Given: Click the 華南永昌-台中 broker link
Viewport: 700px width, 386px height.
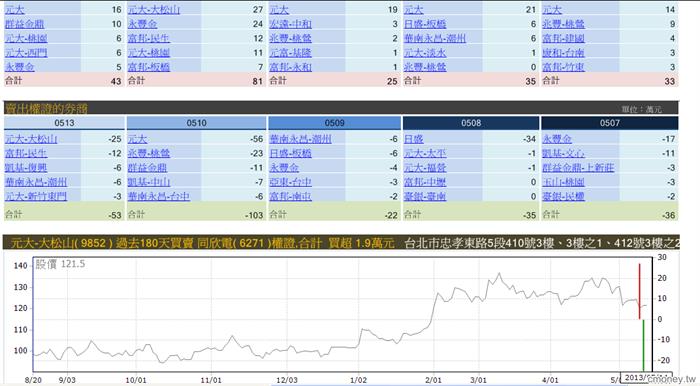Looking at the screenshot, I should (158, 196).
